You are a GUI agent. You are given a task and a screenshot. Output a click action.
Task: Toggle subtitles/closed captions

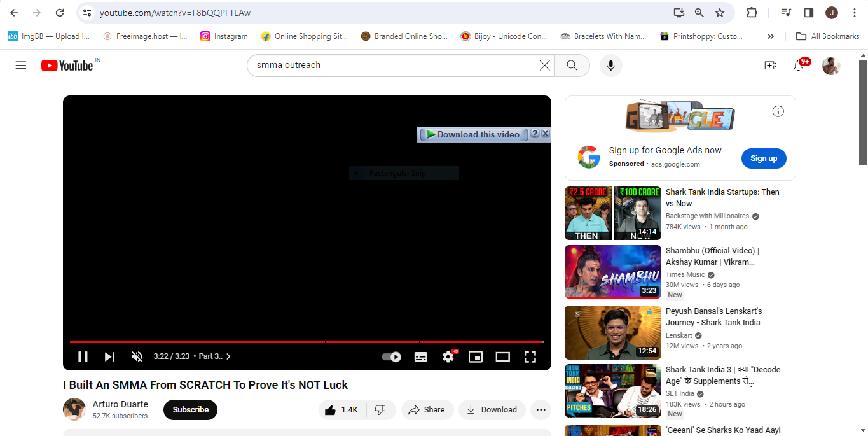click(420, 356)
